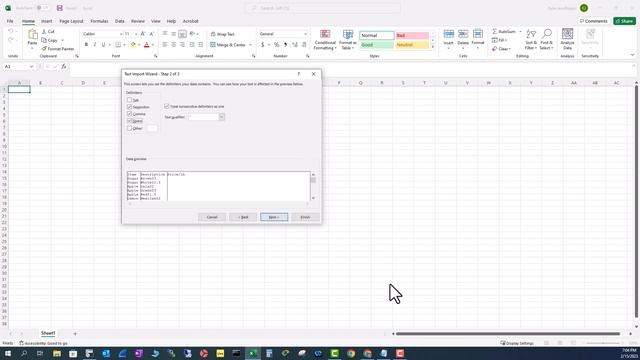Click Wrap Text

click(222, 34)
